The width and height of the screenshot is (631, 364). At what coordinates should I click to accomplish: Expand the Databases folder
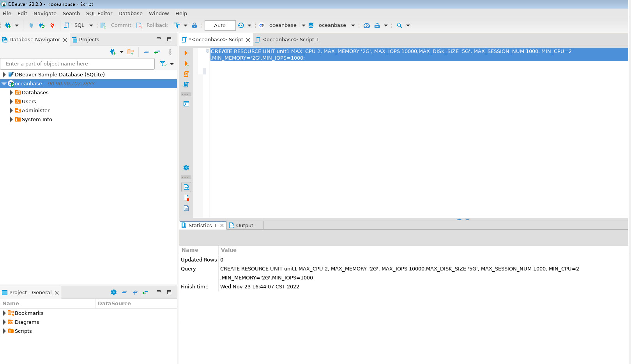[11, 92]
